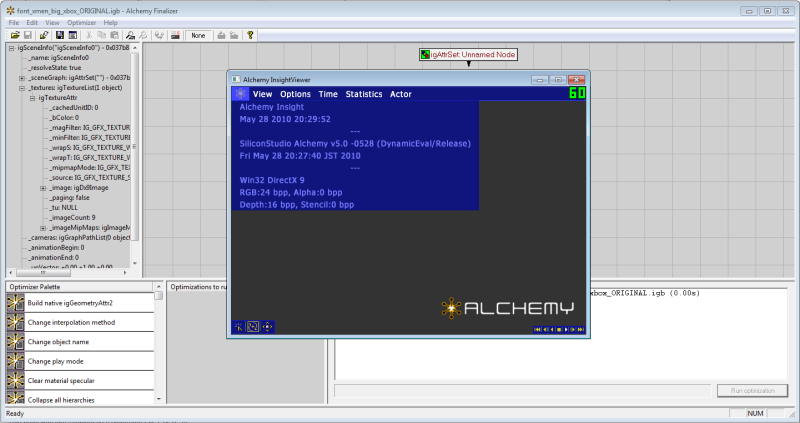
Task: Click the Alchemy logo icon in InsightViewer menu
Action: coord(240,94)
